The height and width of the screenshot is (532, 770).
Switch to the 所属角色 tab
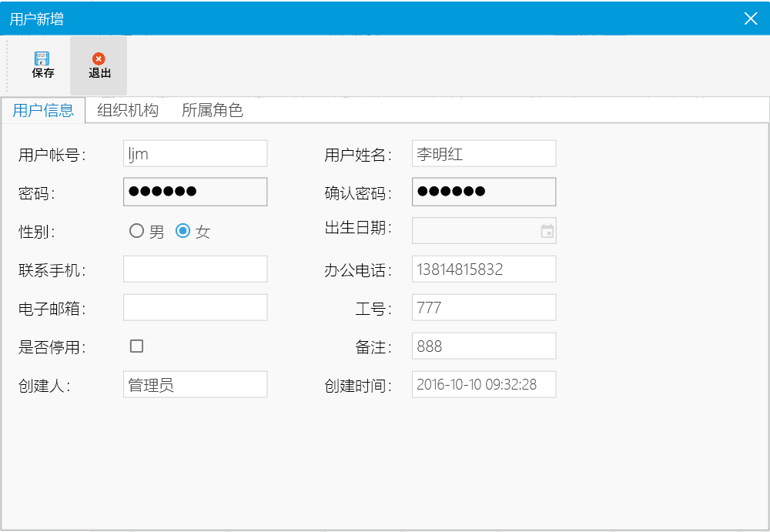pos(213,110)
